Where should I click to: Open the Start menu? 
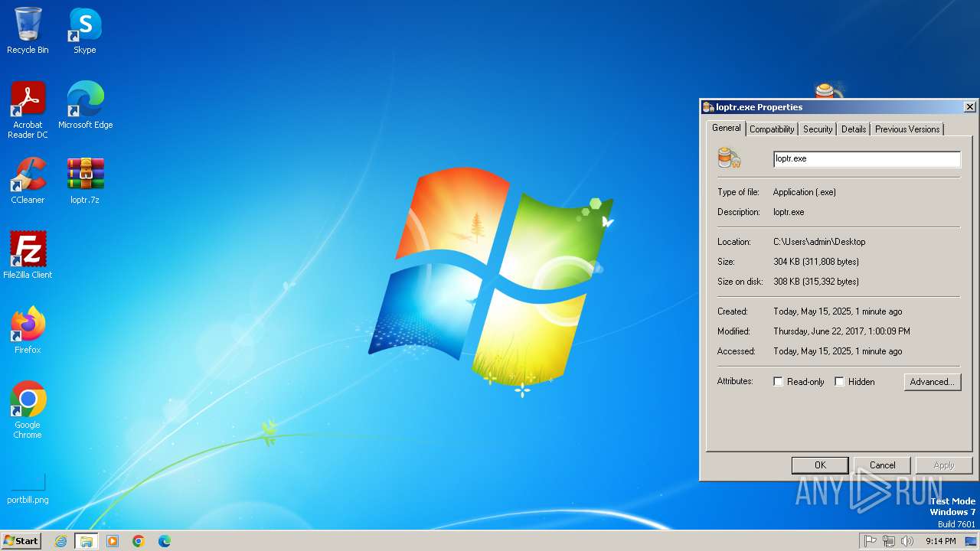[x=21, y=541]
